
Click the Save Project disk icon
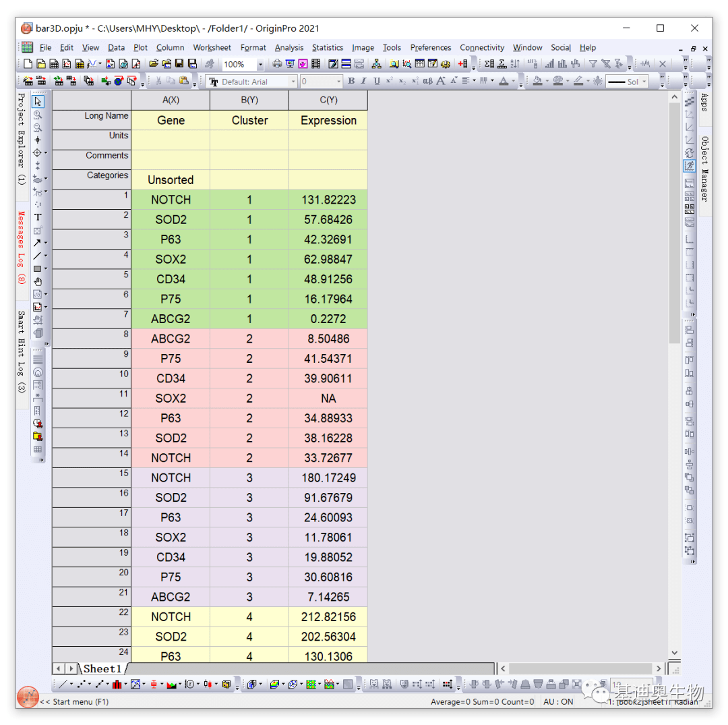(x=179, y=63)
